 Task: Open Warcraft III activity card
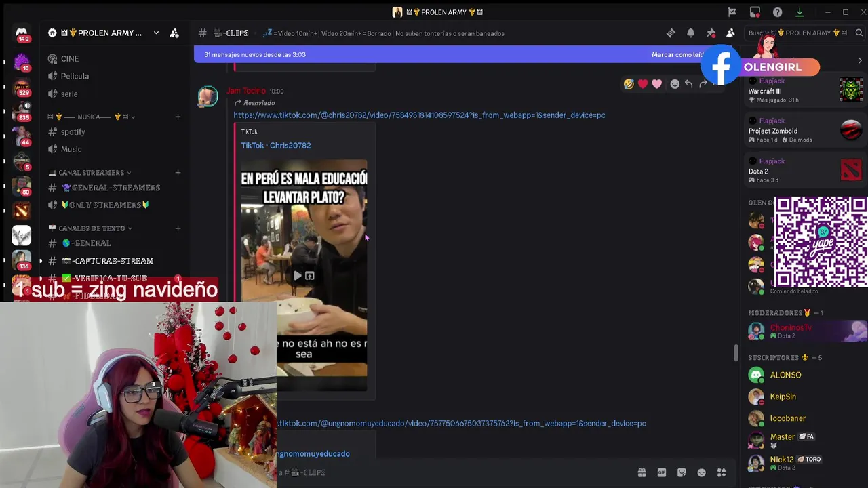point(805,90)
